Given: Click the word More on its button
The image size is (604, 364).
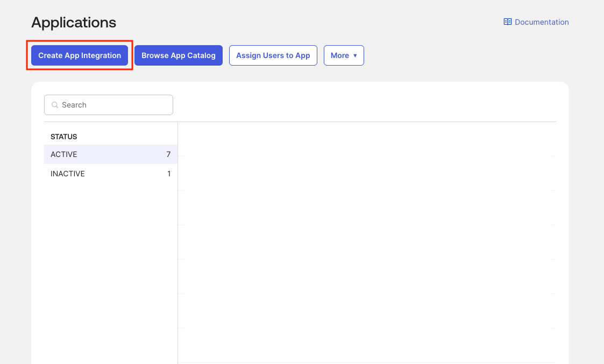Looking at the screenshot, I should 339,55.
